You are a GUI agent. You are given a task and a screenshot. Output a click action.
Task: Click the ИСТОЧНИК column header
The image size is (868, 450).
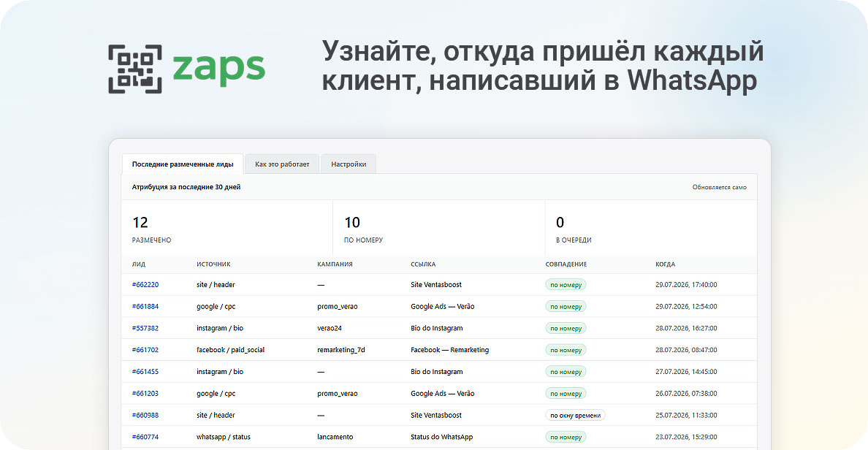coord(213,264)
